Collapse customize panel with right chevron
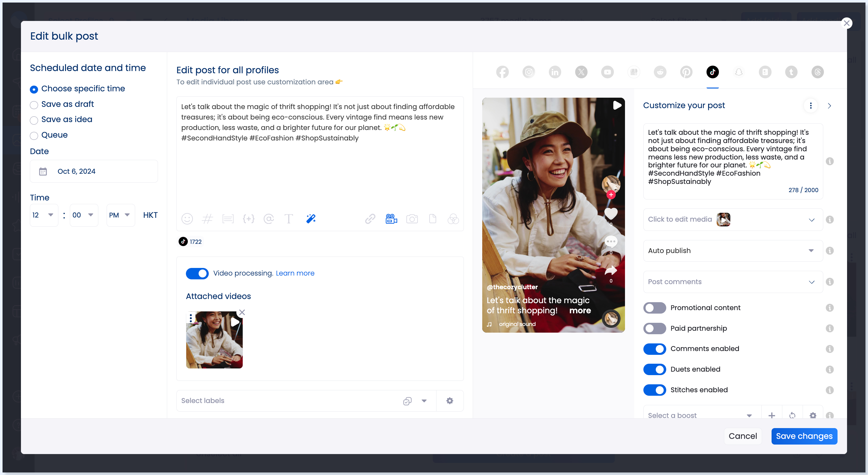 click(829, 106)
